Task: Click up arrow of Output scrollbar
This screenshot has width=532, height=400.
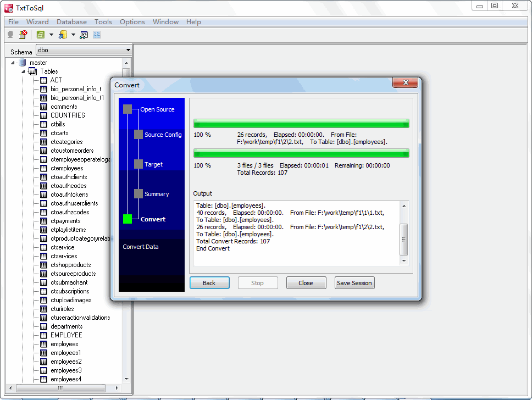Action: [x=404, y=206]
